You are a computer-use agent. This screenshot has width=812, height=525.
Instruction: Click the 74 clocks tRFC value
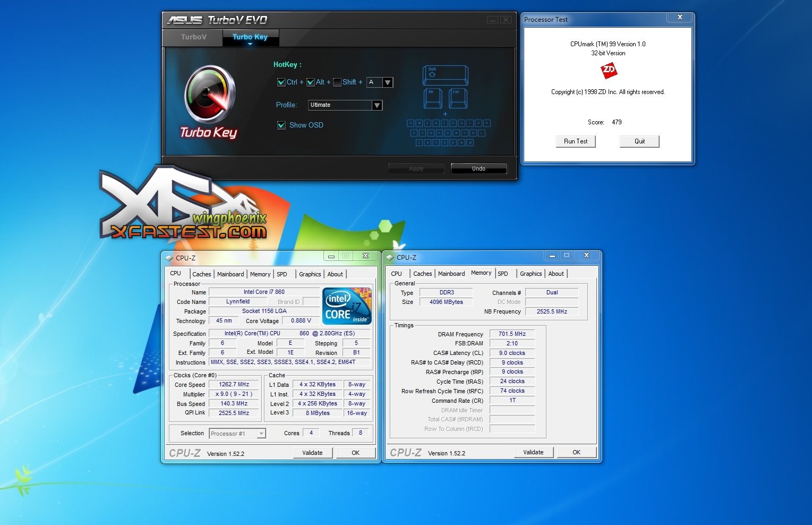[x=512, y=391]
